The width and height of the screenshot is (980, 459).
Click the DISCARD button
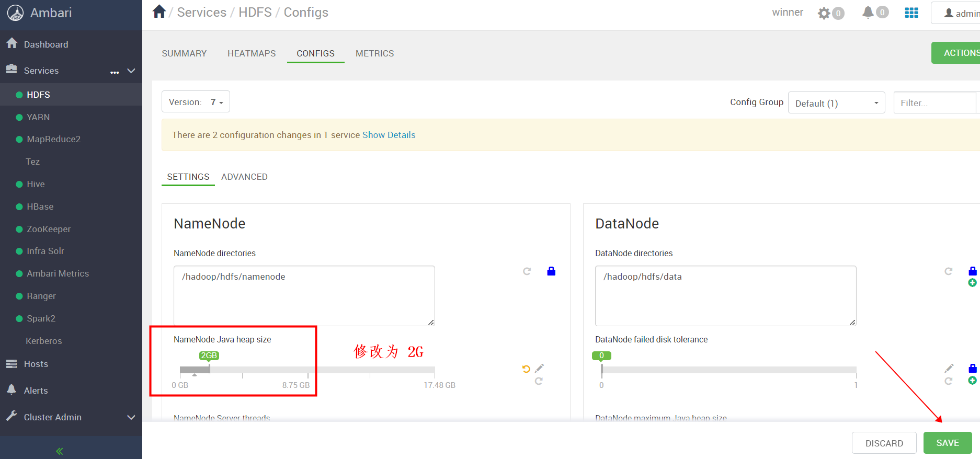click(884, 443)
